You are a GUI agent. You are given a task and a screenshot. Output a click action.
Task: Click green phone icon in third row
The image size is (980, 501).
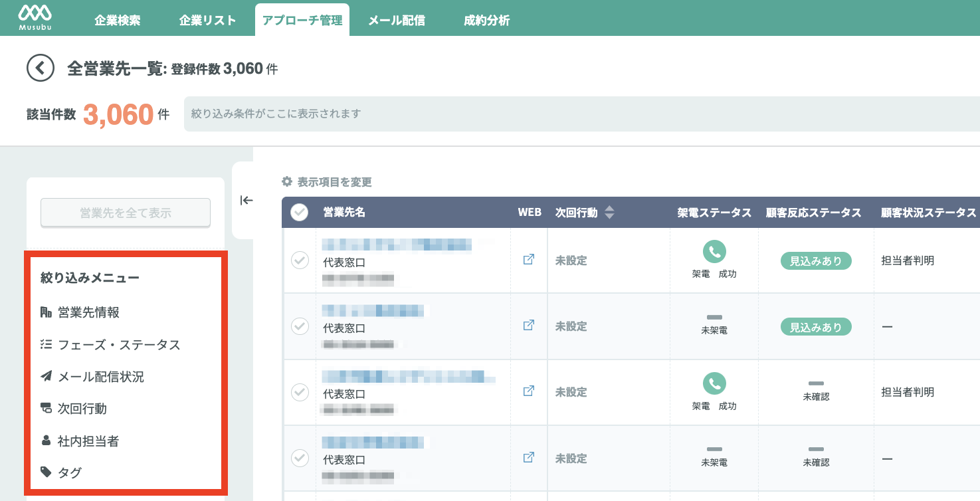[x=714, y=383]
